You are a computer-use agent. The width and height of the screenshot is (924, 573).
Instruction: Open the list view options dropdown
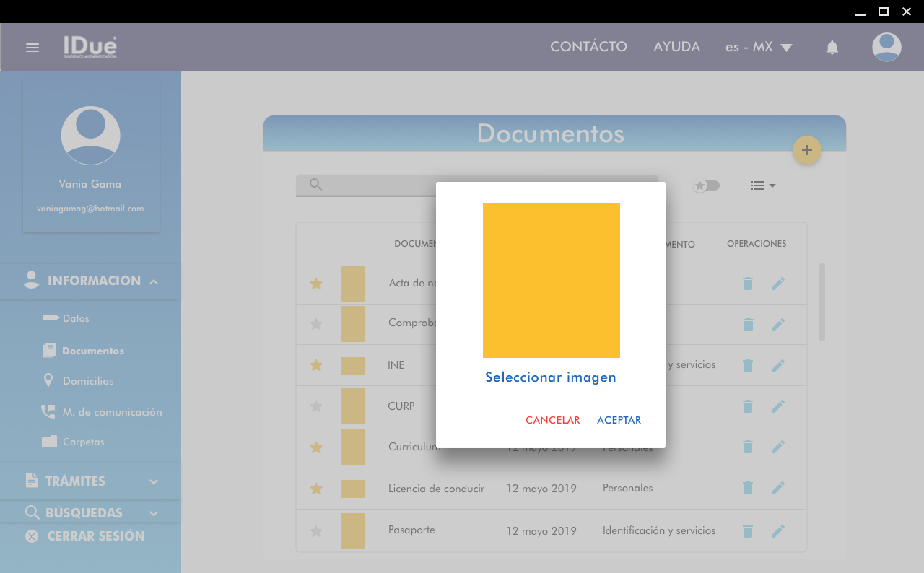point(762,185)
